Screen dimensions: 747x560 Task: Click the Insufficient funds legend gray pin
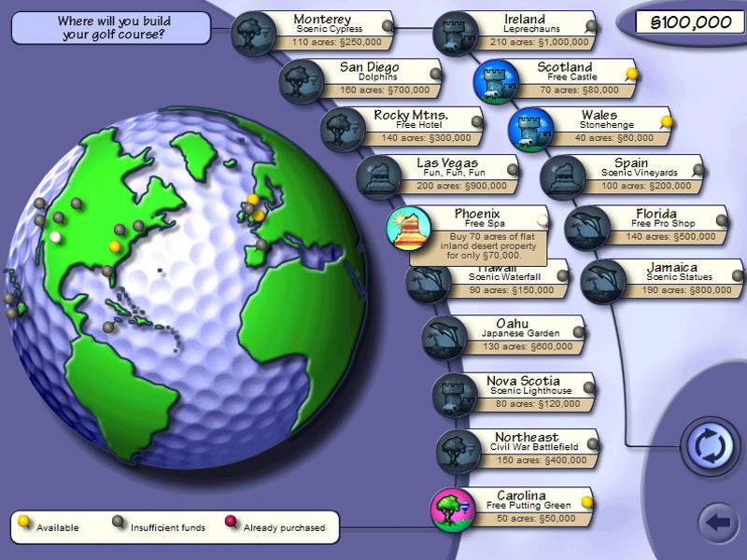tap(118, 522)
